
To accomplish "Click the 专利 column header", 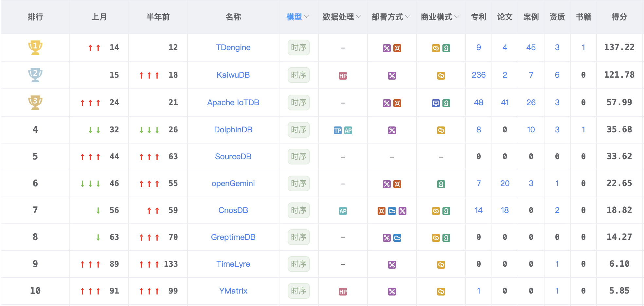I will 479,17.
